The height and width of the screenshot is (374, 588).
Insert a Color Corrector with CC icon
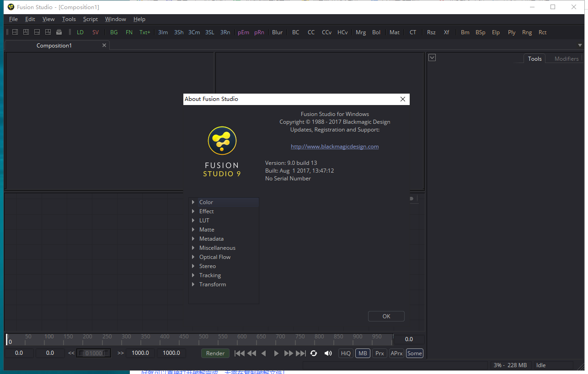(x=311, y=32)
